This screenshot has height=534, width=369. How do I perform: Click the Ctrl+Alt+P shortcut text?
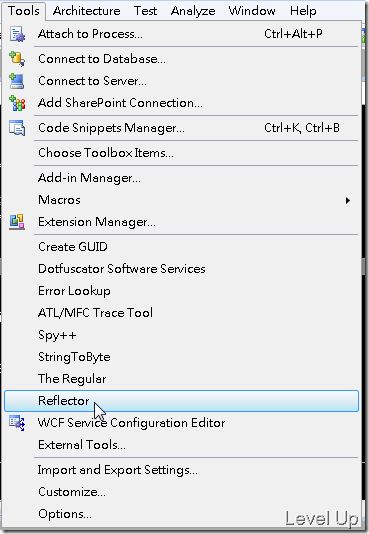pos(293,34)
